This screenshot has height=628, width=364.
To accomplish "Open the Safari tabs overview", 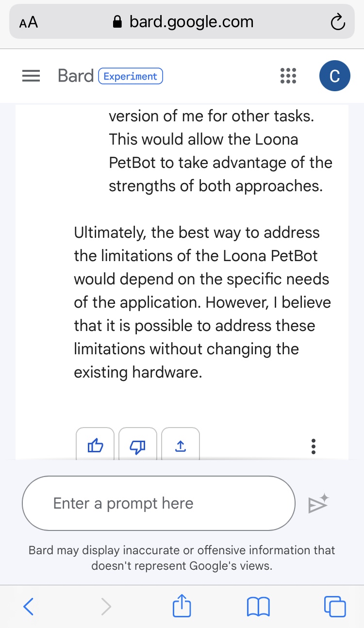I will coord(334,606).
